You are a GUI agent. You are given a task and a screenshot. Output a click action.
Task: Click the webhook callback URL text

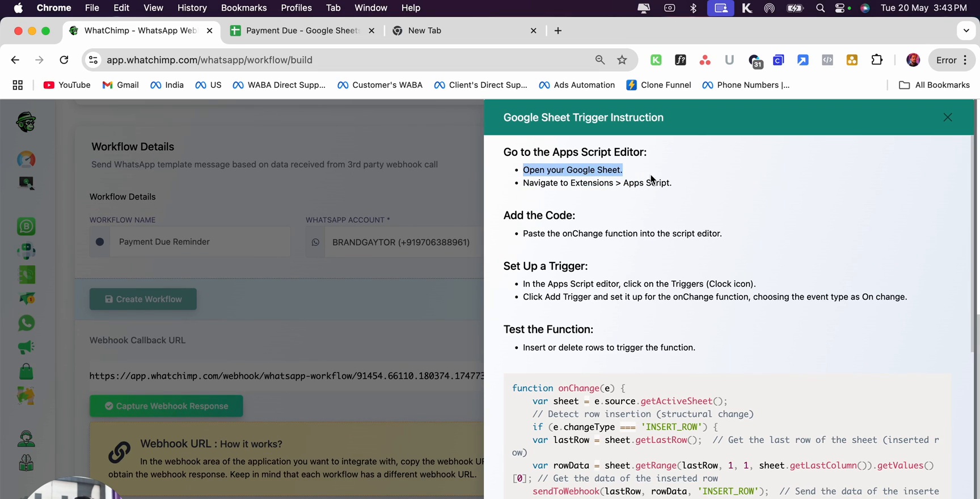tap(286, 376)
